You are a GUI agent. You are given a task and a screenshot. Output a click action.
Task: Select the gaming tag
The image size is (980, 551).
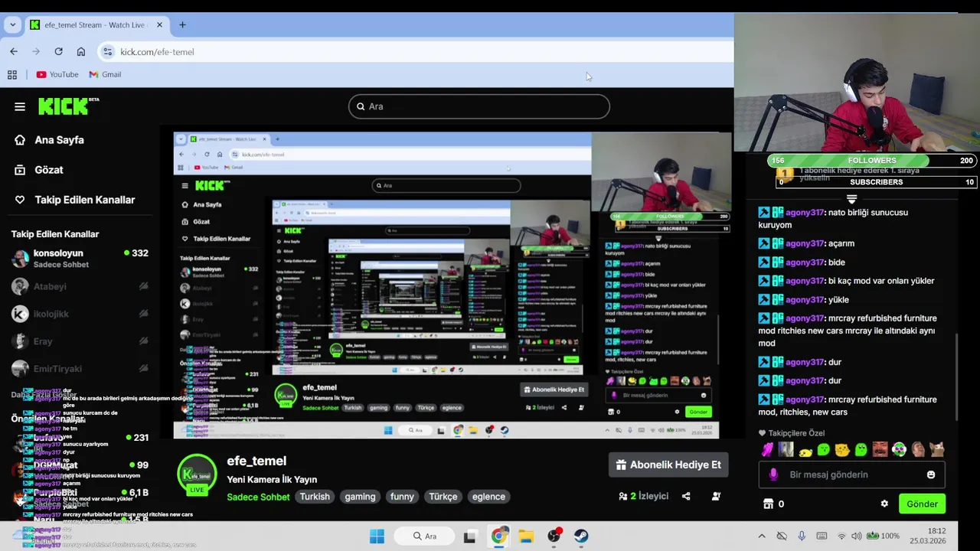[360, 497]
